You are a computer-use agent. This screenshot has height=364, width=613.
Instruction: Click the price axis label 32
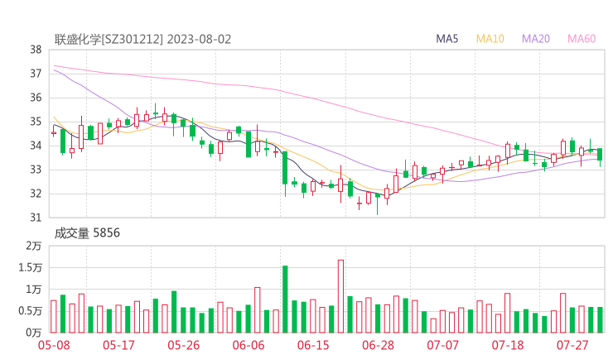click(x=36, y=194)
